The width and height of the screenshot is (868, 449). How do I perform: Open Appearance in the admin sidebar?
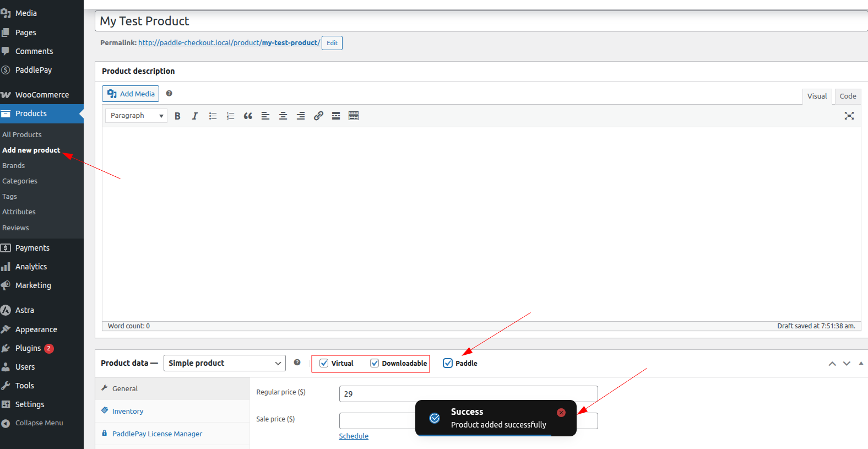click(x=42, y=329)
